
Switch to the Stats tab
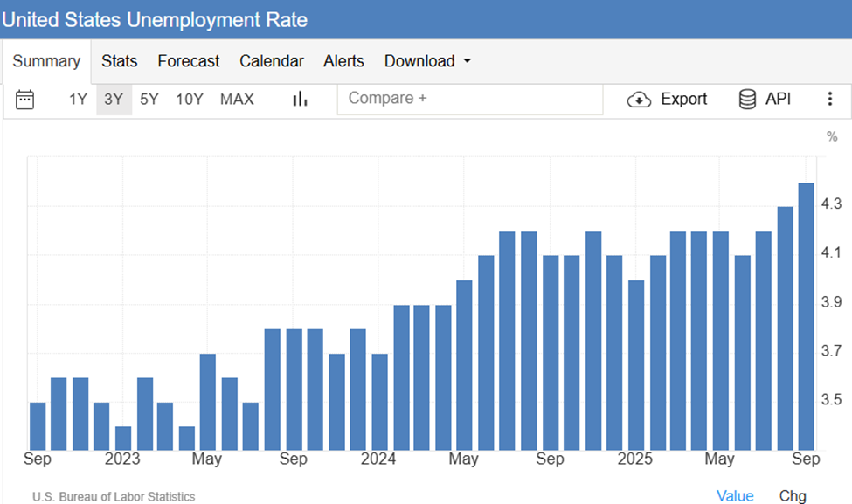pos(119,61)
